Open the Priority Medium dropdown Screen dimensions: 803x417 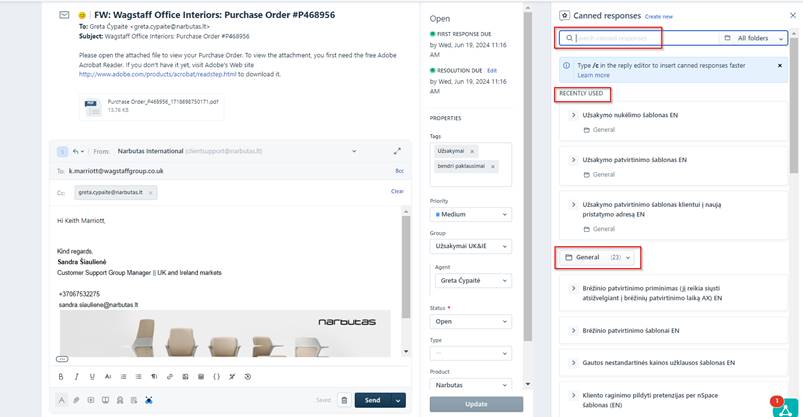click(x=471, y=215)
